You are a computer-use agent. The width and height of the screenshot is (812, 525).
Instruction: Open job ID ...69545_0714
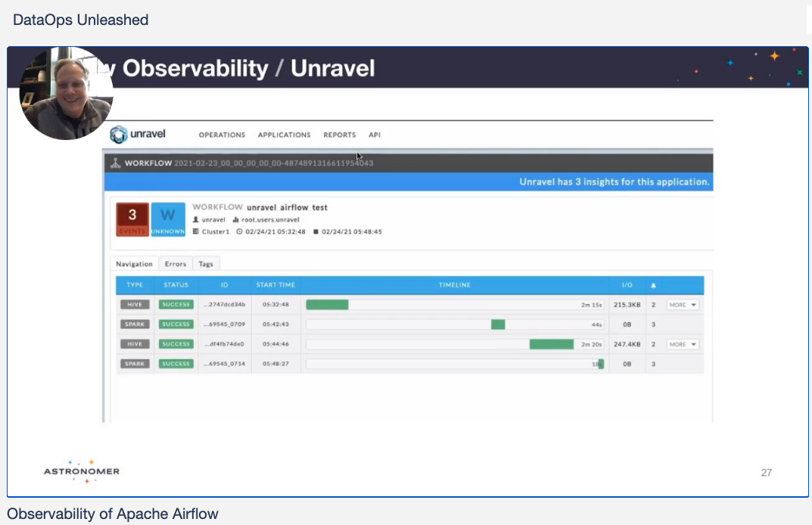tap(224, 363)
